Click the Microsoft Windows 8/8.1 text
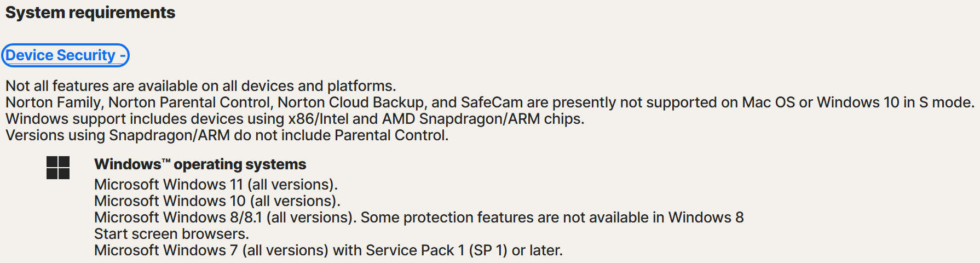Viewport: 980px width, 263px height. tap(178, 218)
